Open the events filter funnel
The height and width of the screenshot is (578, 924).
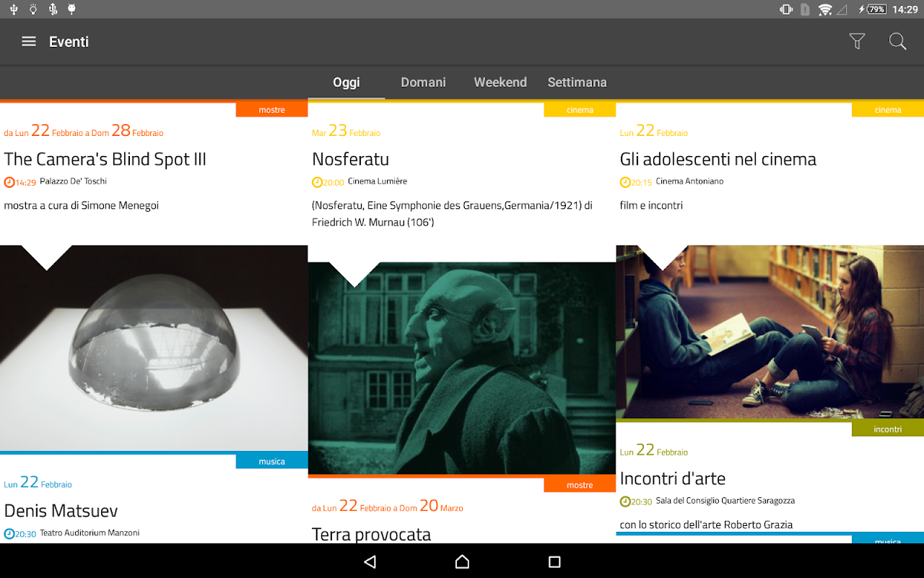coord(857,42)
